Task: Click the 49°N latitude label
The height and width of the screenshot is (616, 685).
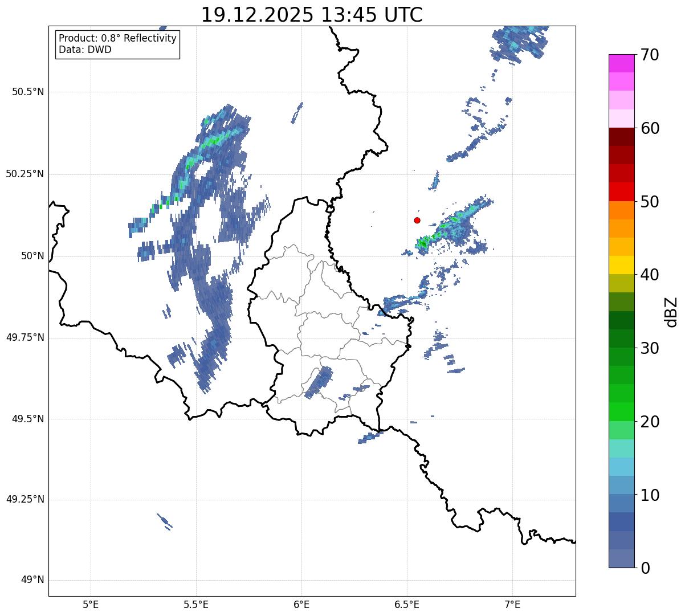Action: (32, 580)
